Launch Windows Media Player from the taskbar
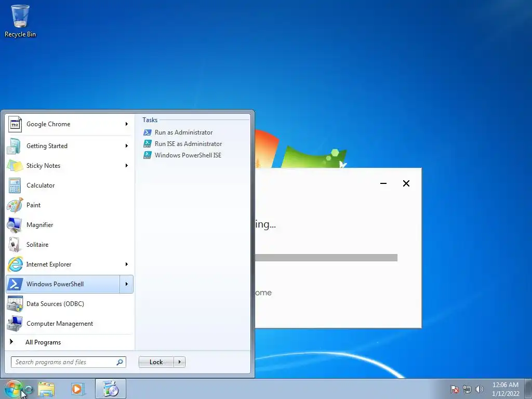532x399 pixels. 78,389
